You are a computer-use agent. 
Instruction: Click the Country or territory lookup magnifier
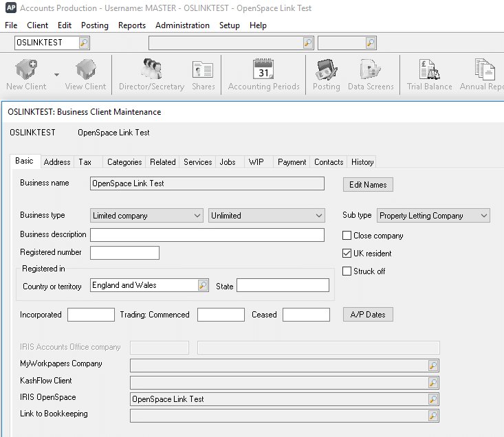203,285
